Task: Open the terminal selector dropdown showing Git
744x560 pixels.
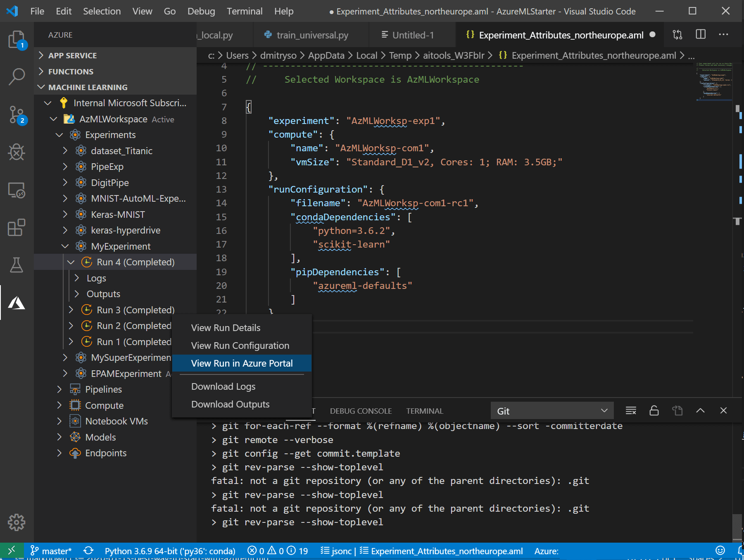Action: [552, 410]
